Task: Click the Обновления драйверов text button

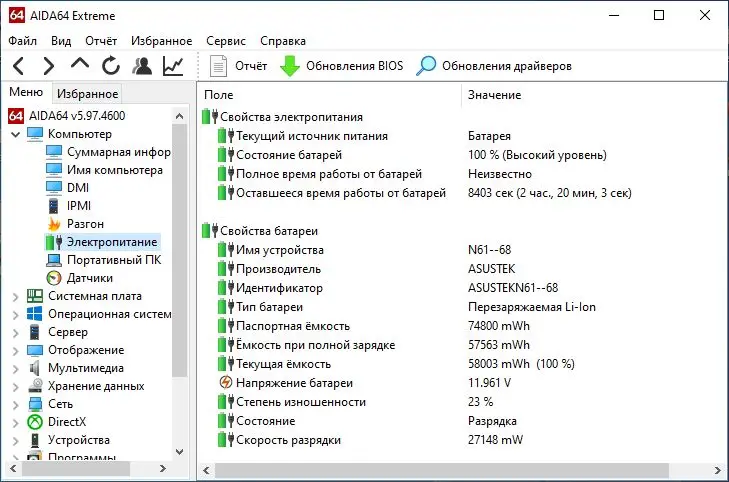Action: [x=507, y=66]
